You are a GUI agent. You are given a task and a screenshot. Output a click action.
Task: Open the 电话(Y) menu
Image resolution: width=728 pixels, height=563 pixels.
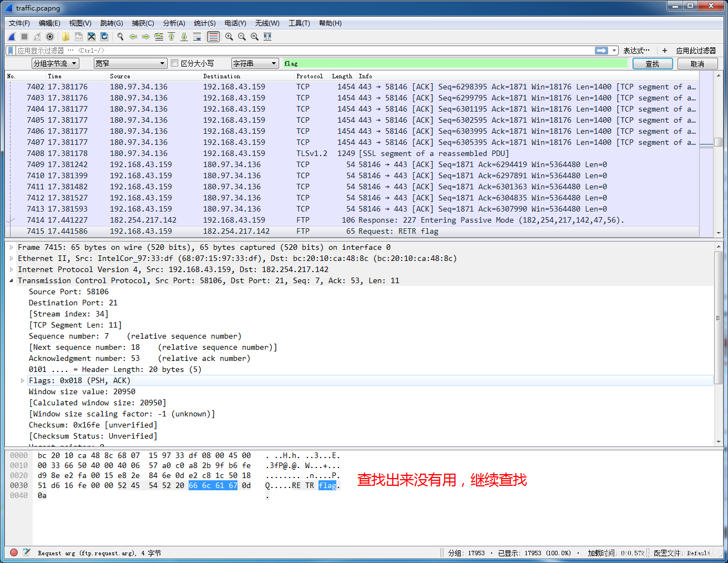point(235,23)
